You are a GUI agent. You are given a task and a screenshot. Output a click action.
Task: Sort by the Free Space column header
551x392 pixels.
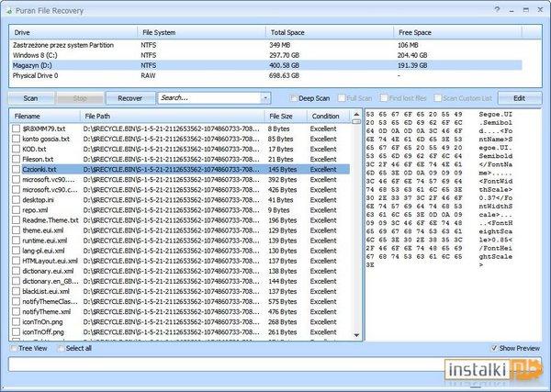458,32
